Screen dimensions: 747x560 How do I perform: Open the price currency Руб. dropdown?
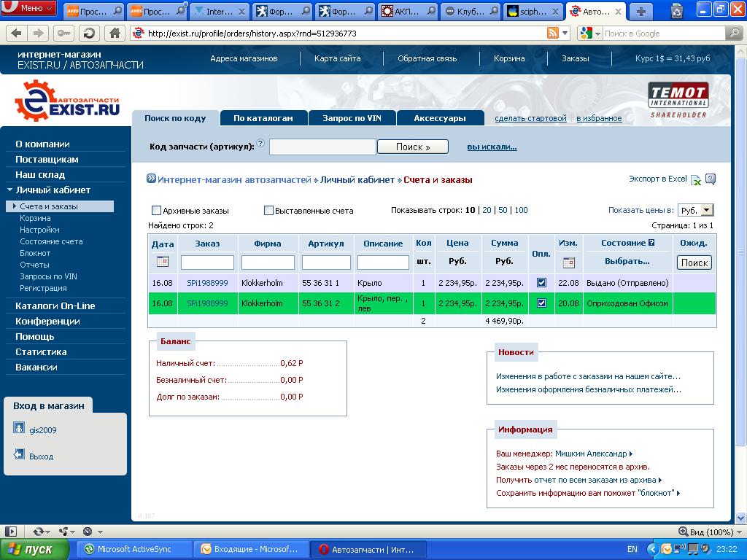(x=696, y=210)
